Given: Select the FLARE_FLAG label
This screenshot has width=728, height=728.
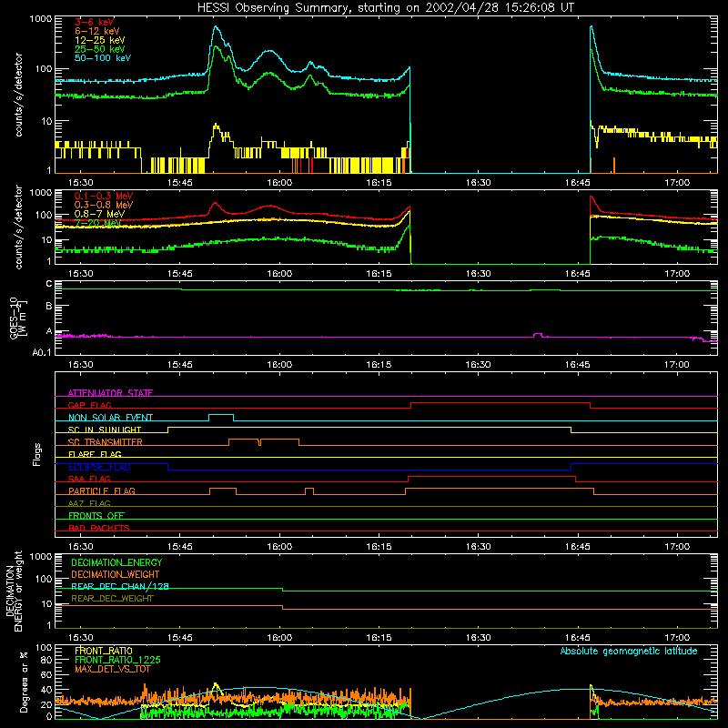Looking at the screenshot, I should coord(95,454).
